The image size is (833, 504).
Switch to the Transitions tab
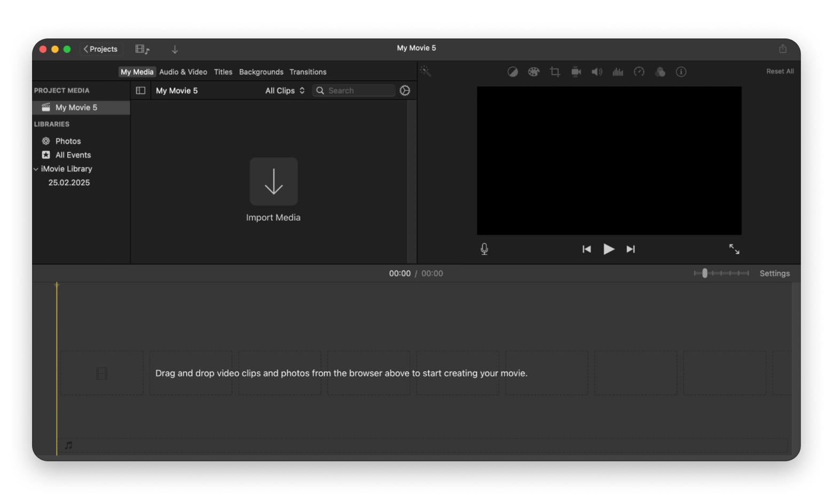308,72
